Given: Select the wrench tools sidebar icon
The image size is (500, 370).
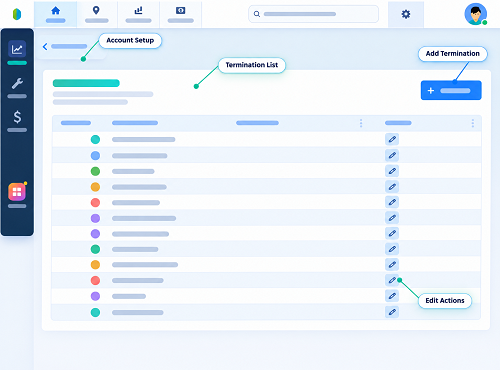Looking at the screenshot, I should (17, 83).
